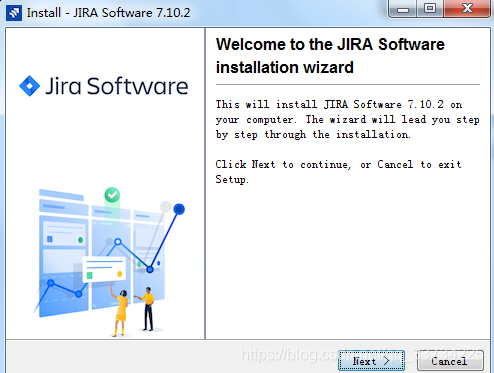Viewport: 494px width, 373px height.
Task: Click the "Jira Software" wordmark text
Action: (x=117, y=86)
